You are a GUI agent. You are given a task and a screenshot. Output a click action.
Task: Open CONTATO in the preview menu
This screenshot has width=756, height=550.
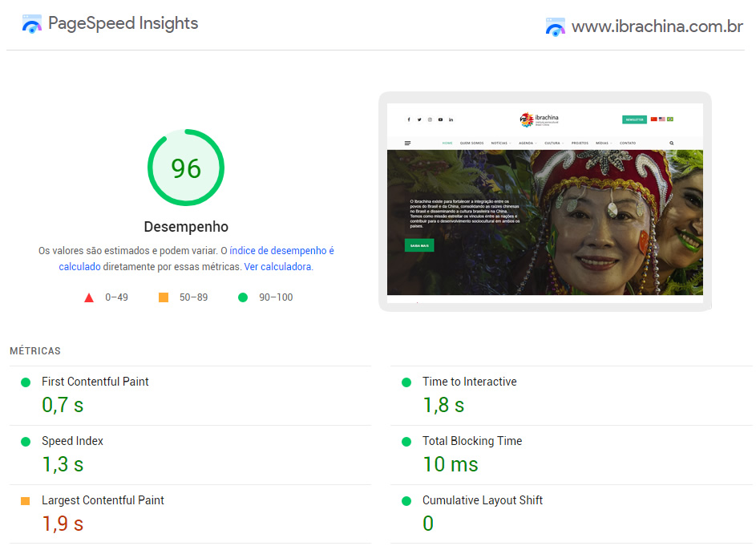coord(628,144)
